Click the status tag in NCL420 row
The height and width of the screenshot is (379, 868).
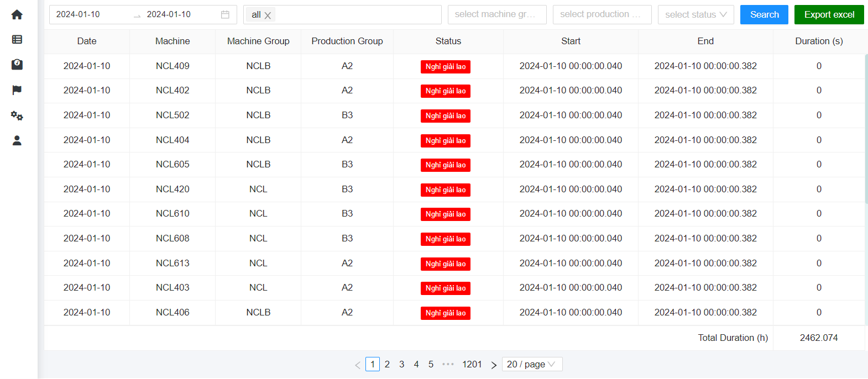[x=446, y=189]
